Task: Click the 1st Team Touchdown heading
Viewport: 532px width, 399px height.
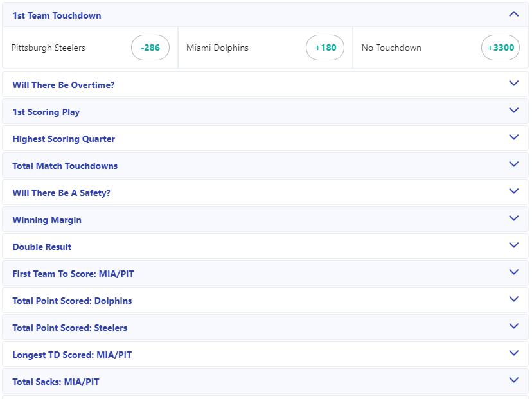Action: coord(57,15)
